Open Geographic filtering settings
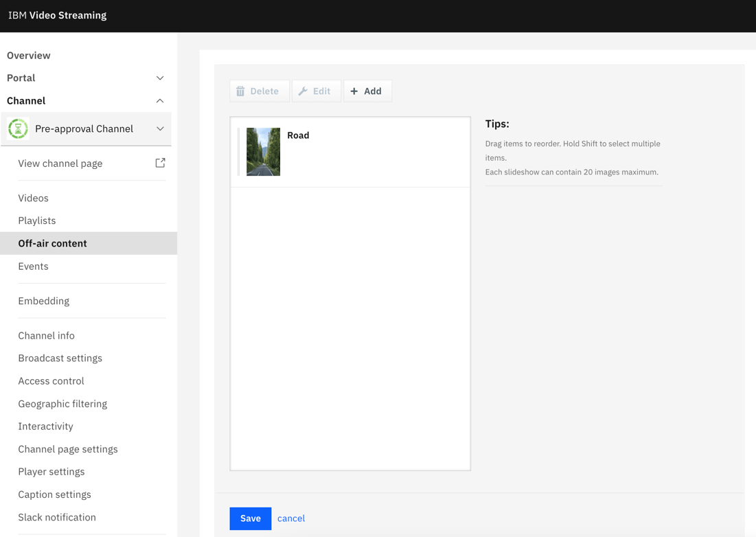 pos(62,404)
